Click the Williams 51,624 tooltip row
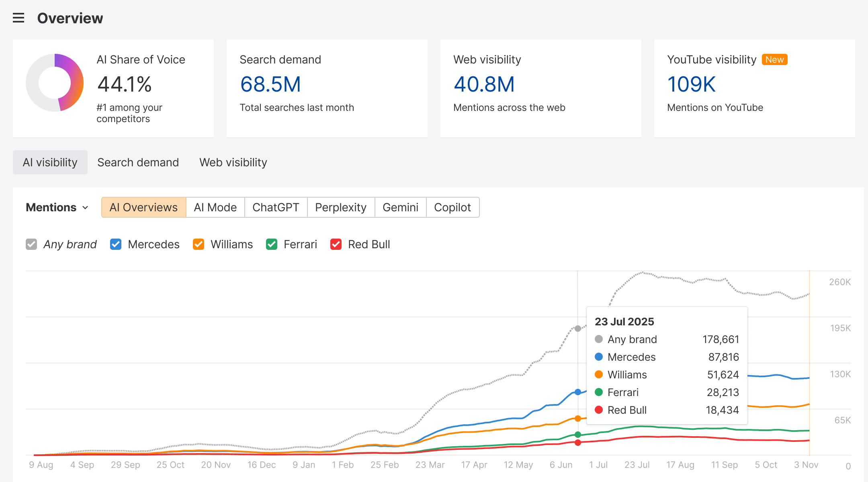This screenshot has width=868, height=482. pyautogui.click(x=667, y=375)
